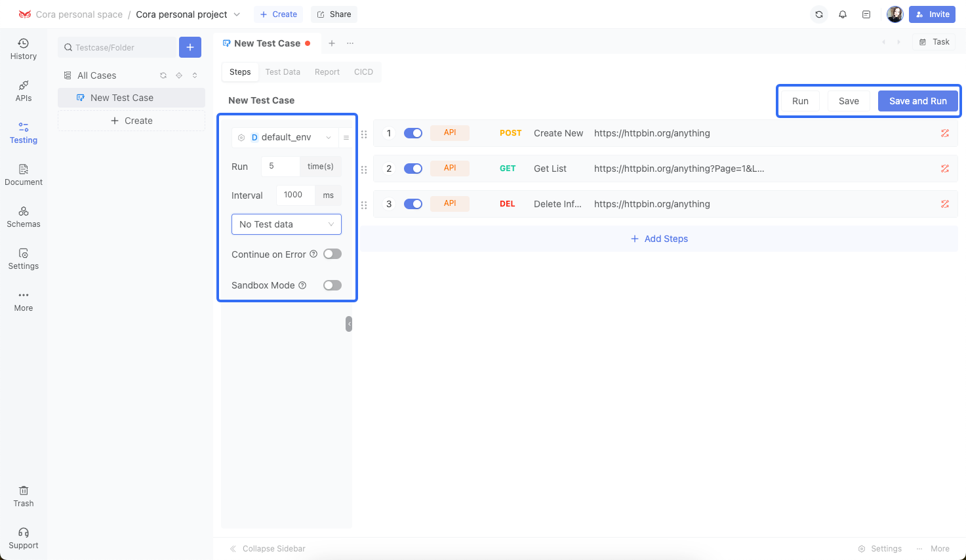Focus the Testcase/Folder search field
The image size is (966, 560).
[x=117, y=47]
